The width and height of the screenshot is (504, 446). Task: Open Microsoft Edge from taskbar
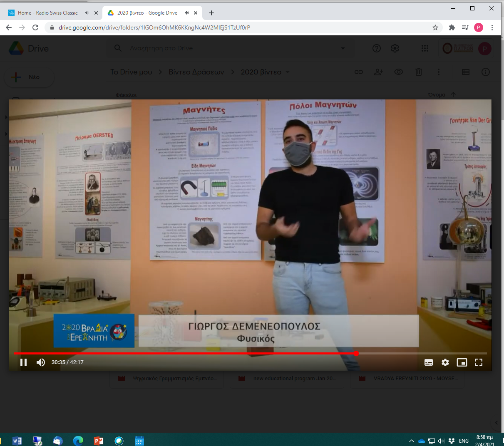tap(78, 440)
